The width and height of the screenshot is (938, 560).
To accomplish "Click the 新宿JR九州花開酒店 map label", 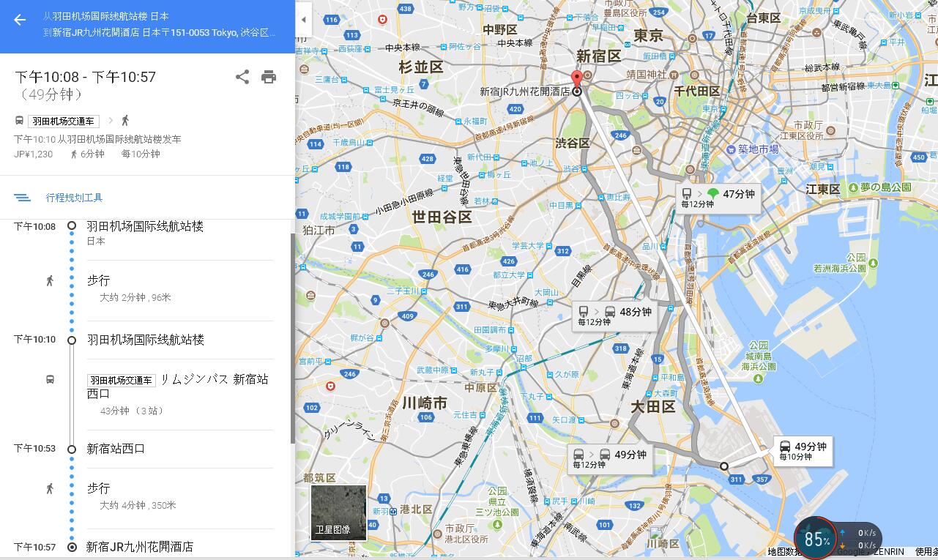I will (524, 92).
